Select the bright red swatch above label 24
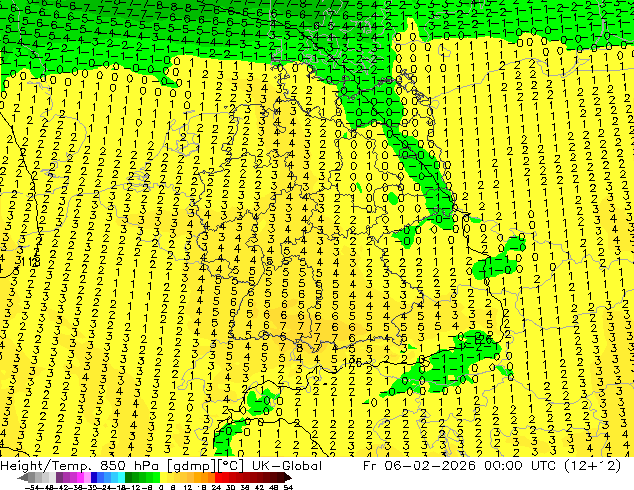Viewport: 634px width, 490px height. pyautogui.click(x=218, y=478)
